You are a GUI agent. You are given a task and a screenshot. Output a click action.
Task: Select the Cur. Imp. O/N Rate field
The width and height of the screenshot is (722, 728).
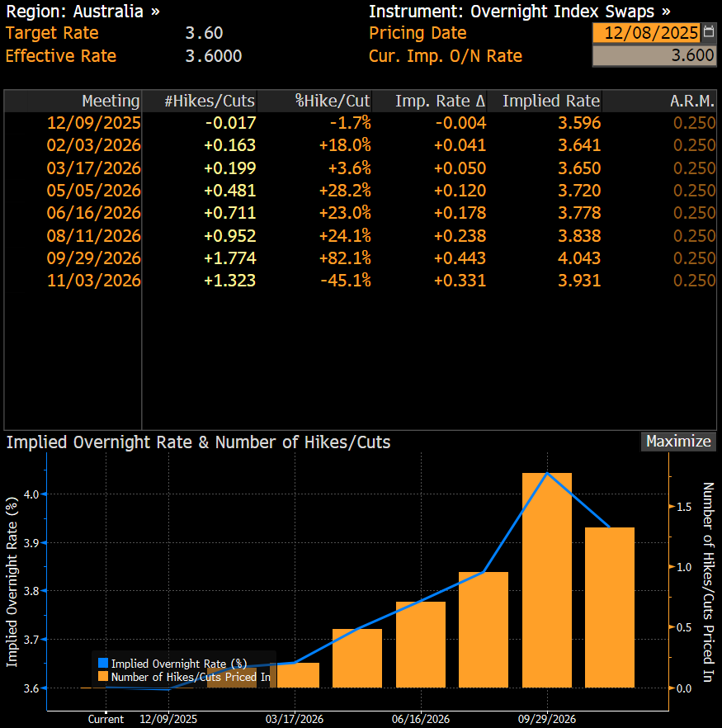pyautogui.click(x=654, y=56)
